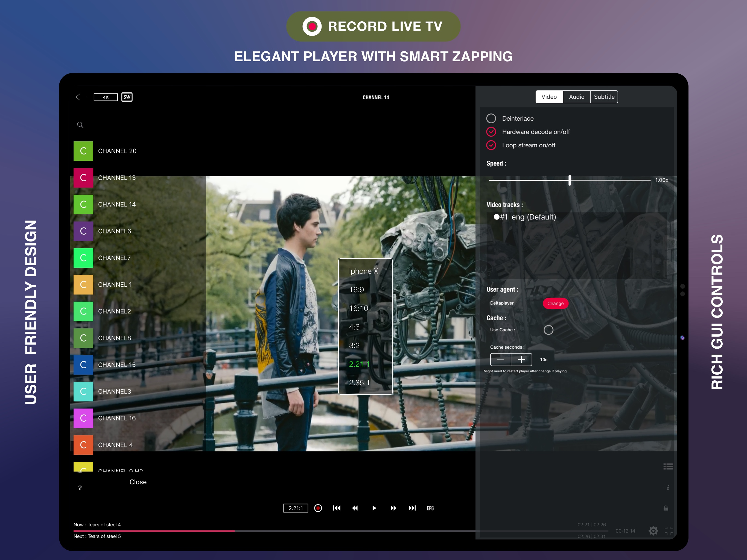Select 2.35:1 aspect ratio option
The image size is (747, 560).
click(359, 383)
